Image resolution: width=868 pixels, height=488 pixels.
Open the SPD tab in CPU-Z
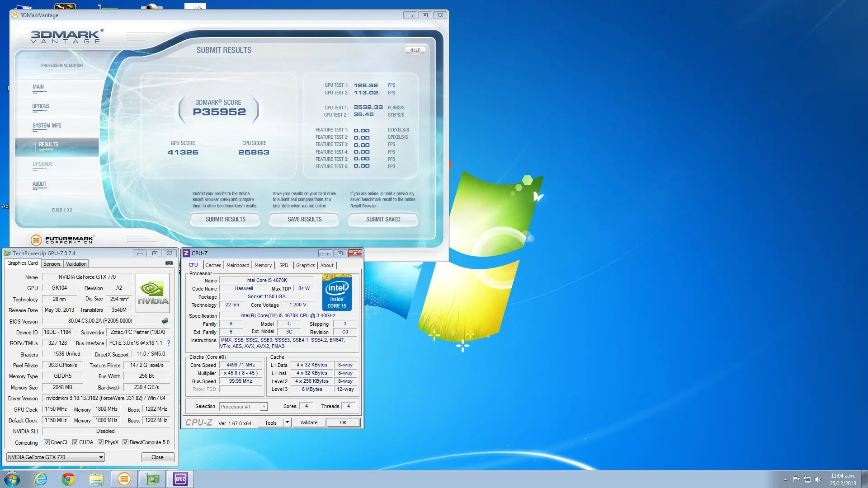[284, 265]
